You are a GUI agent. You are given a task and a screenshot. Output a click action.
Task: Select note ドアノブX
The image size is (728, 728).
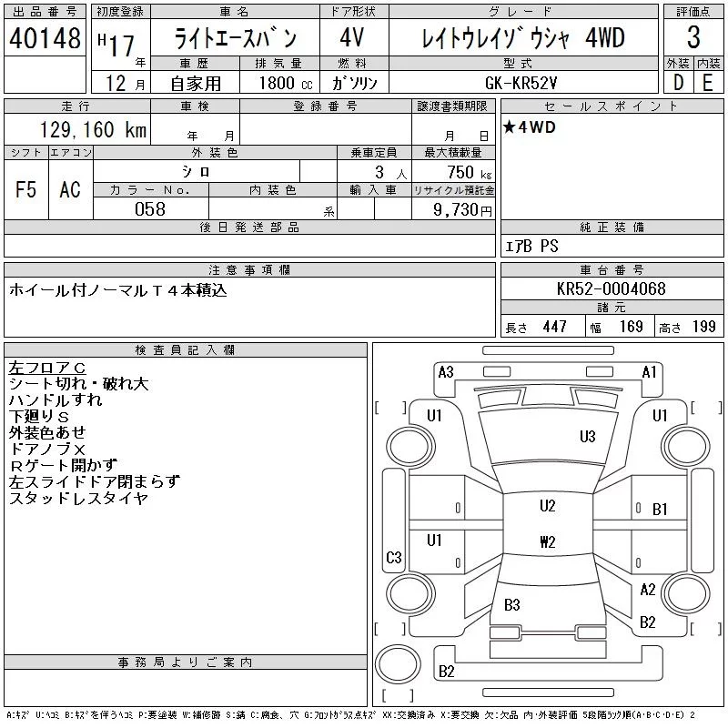47,449
